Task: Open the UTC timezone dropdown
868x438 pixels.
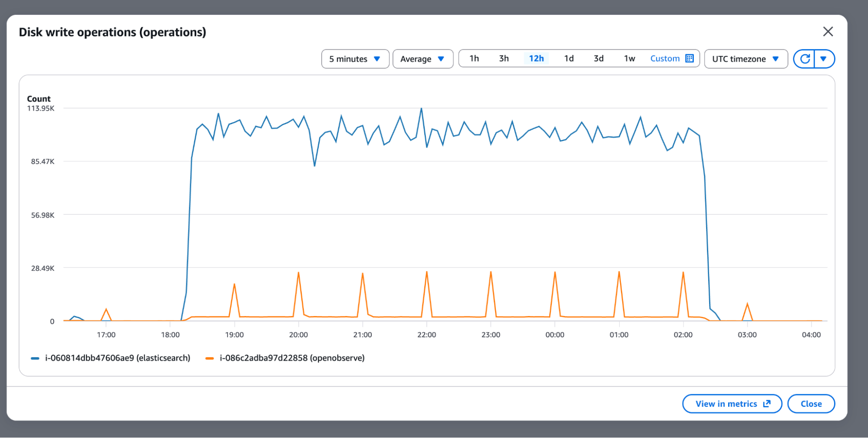Action: pyautogui.click(x=746, y=59)
